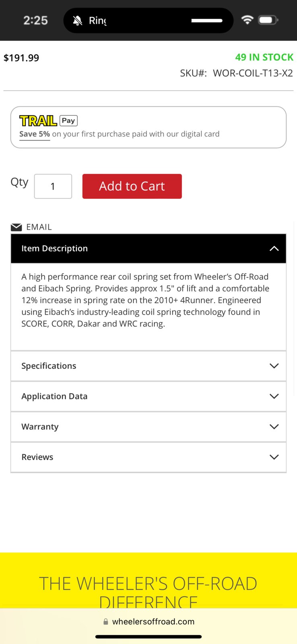Expand the Reviews chevron

pyautogui.click(x=274, y=457)
